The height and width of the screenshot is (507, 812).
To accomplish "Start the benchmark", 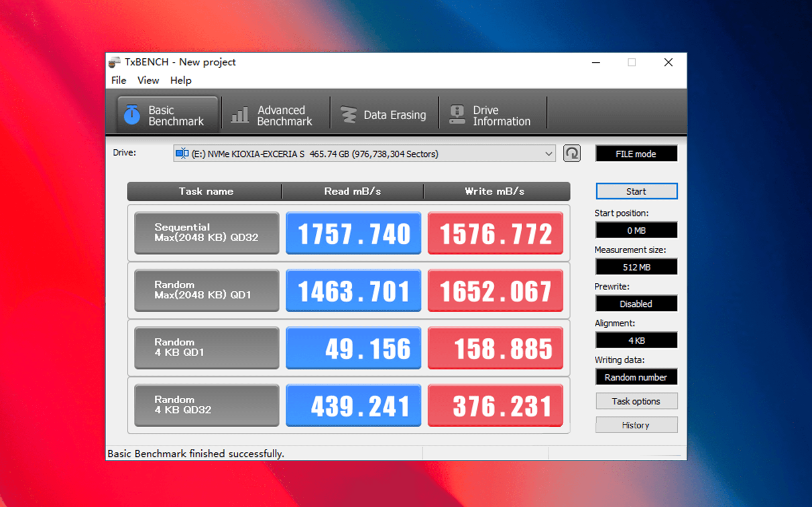I will [636, 191].
